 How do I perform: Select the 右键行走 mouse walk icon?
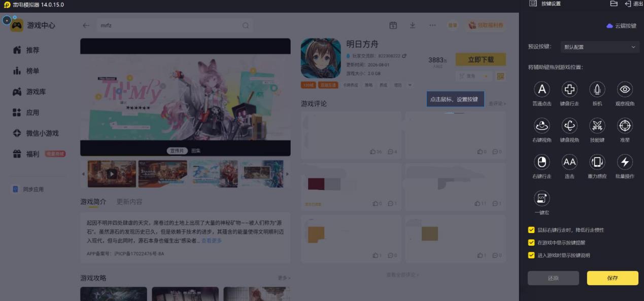tap(542, 162)
